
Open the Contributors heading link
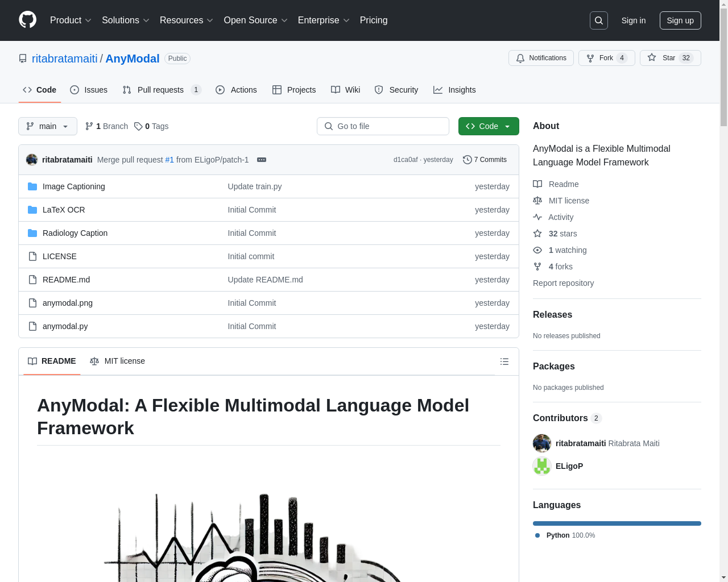(x=567, y=418)
